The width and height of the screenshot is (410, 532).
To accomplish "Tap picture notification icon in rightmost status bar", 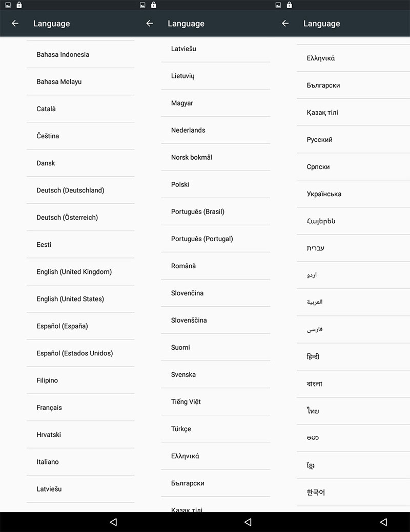I will pyautogui.click(x=278, y=5).
